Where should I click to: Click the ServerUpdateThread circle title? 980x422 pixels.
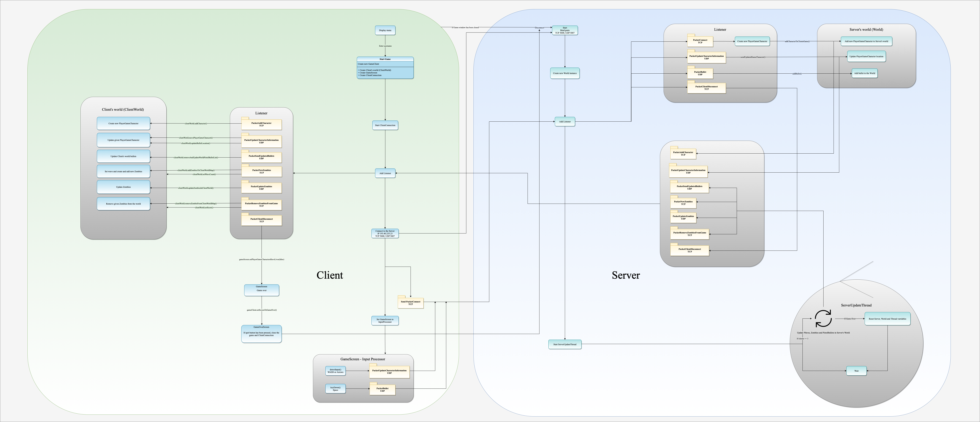click(x=856, y=305)
